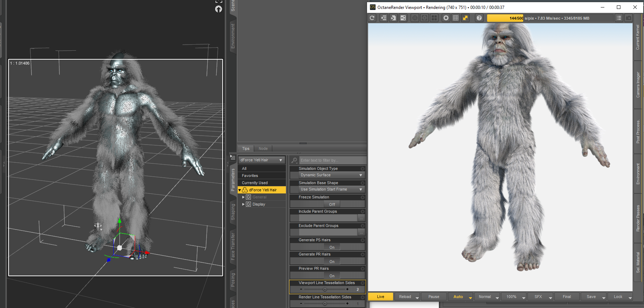Click the orange expand arrows viewport icon
Viewport: 644px width, 308px height.
pos(465,18)
